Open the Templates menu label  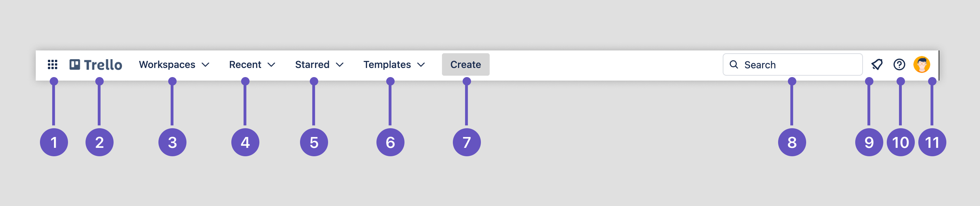click(x=387, y=64)
